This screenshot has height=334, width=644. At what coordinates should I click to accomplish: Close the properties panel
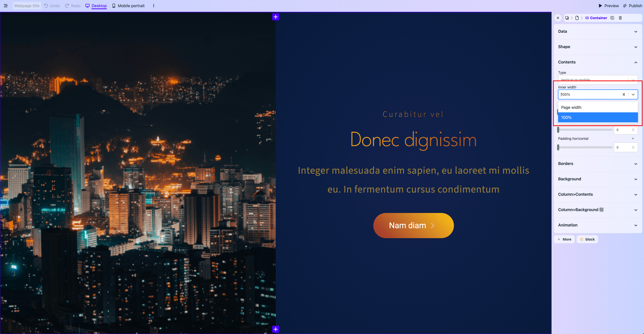[x=558, y=18]
